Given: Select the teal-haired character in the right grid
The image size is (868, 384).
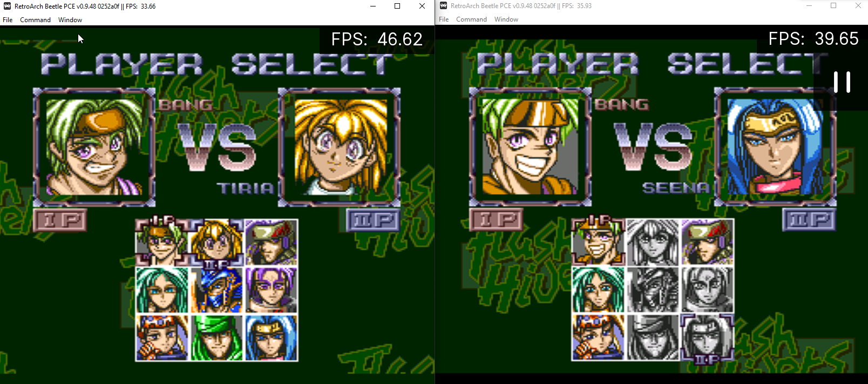Looking at the screenshot, I should (598, 289).
